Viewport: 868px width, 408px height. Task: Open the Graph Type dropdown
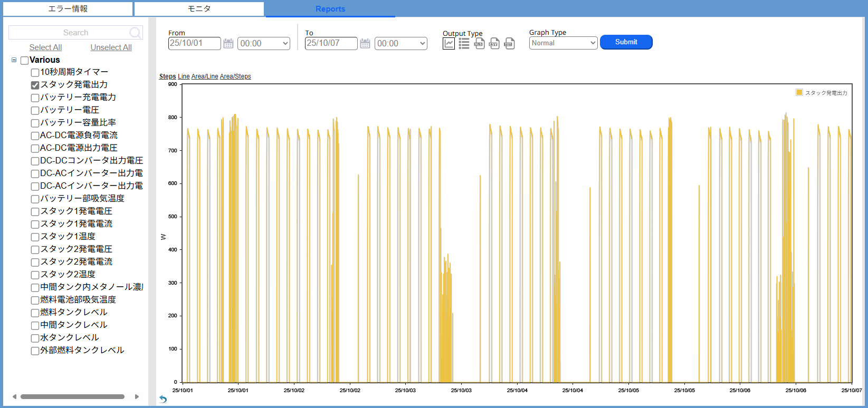point(563,43)
